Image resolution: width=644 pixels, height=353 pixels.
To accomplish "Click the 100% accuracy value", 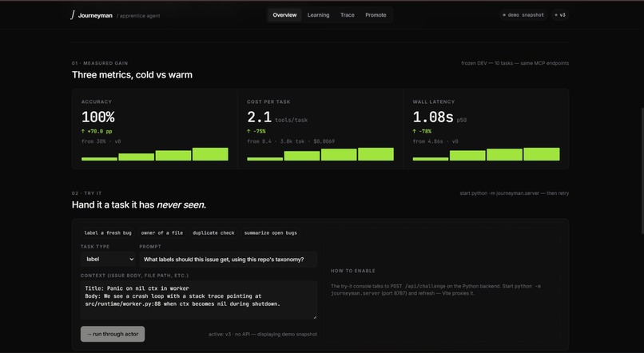I will coord(98,117).
